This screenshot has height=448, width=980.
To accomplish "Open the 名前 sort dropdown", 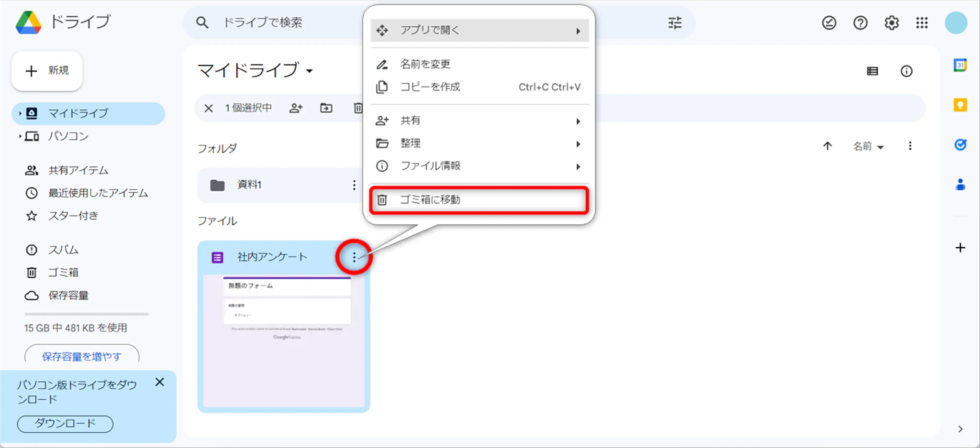I will (868, 146).
